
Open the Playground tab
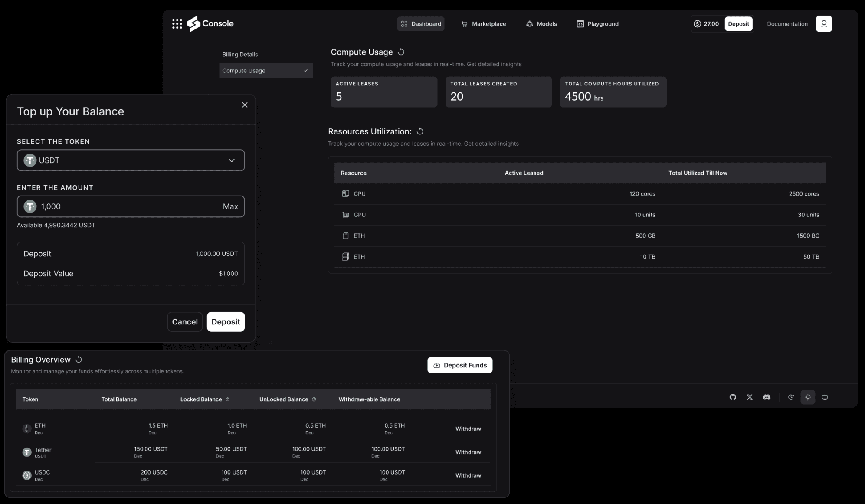click(x=597, y=24)
